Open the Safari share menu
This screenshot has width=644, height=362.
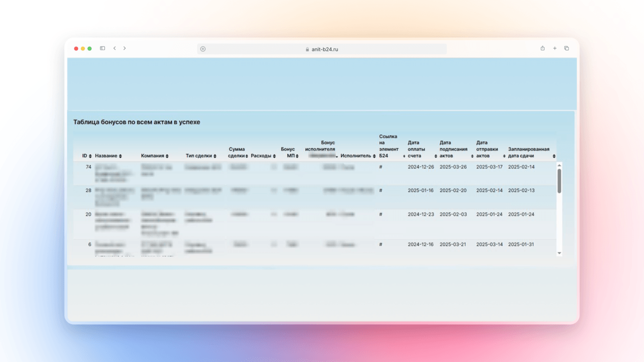[x=543, y=48]
